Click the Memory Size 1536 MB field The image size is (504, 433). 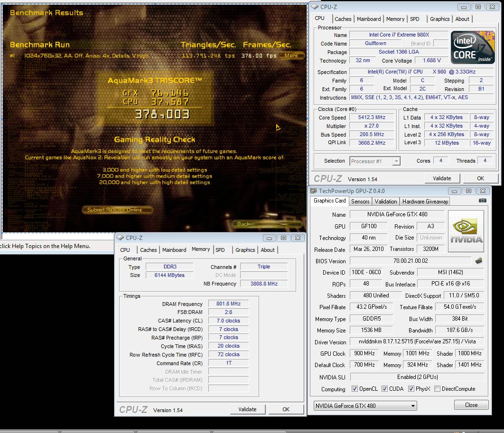[371, 330]
